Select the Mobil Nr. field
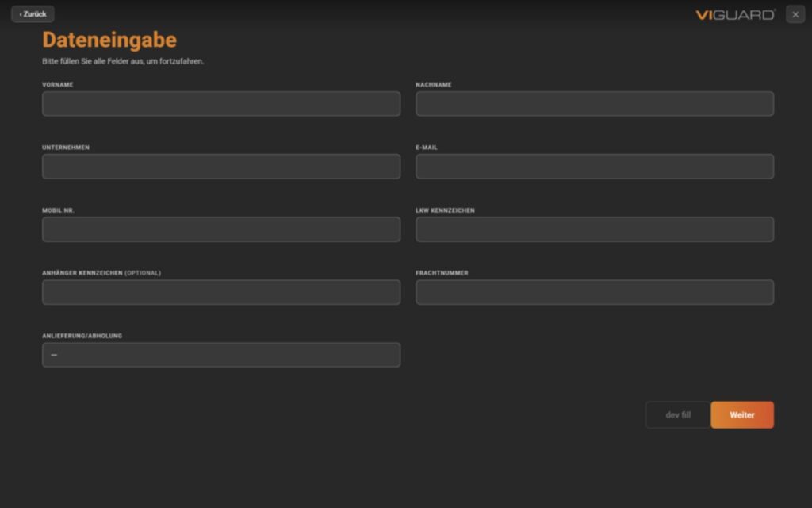Screen dimensions: 812x508 coord(221,229)
